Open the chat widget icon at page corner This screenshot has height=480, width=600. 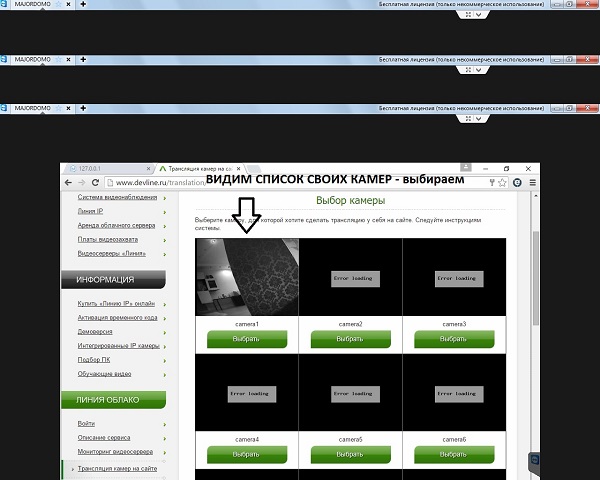point(534,460)
